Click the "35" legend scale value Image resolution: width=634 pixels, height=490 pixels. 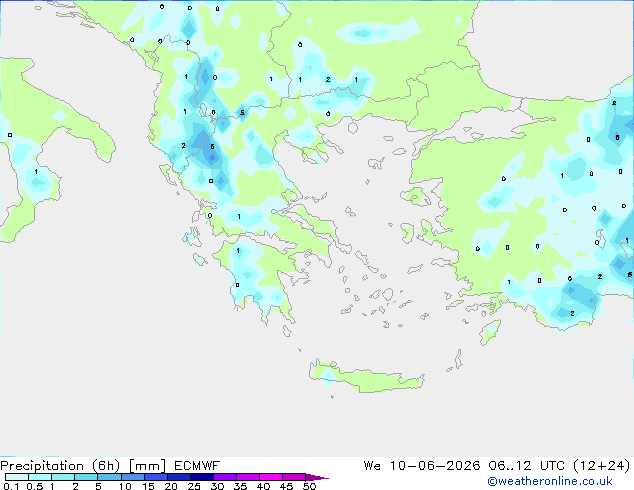(x=240, y=486)
